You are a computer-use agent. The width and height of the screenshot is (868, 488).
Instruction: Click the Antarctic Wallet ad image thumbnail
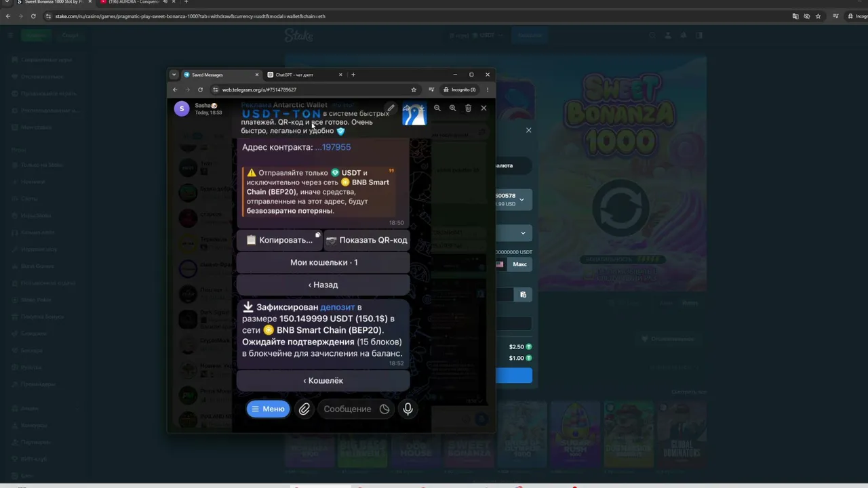click(414, 115)
